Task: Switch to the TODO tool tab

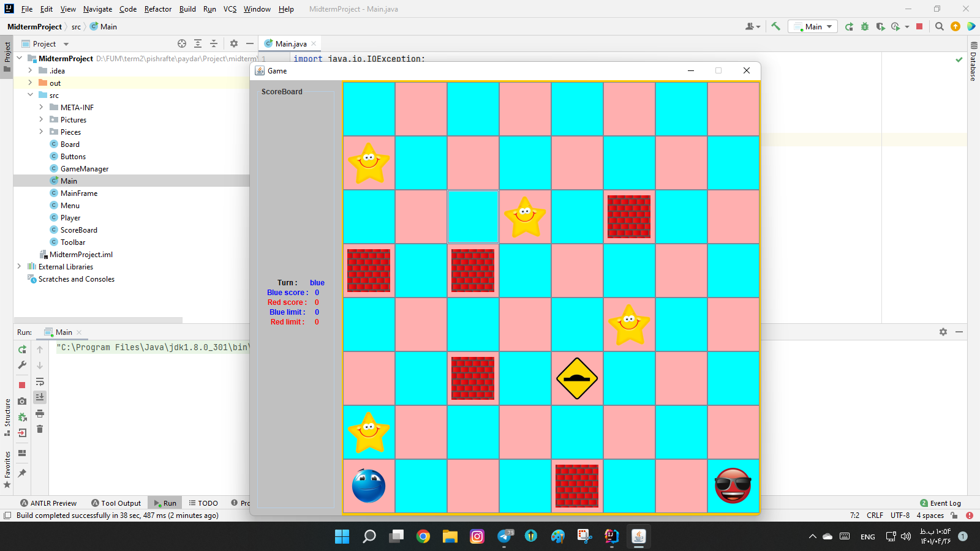Action: 203,503
